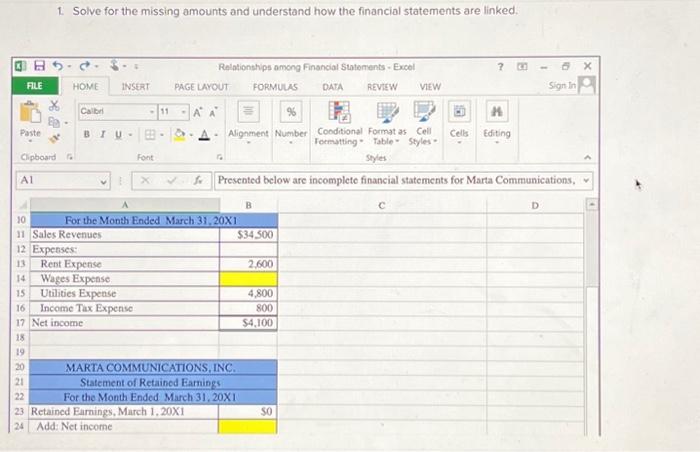Viewport: 700px width, 452px height.
Task: Select the Rent Expense 2,600 cell
Action: [x=248, y=264]
